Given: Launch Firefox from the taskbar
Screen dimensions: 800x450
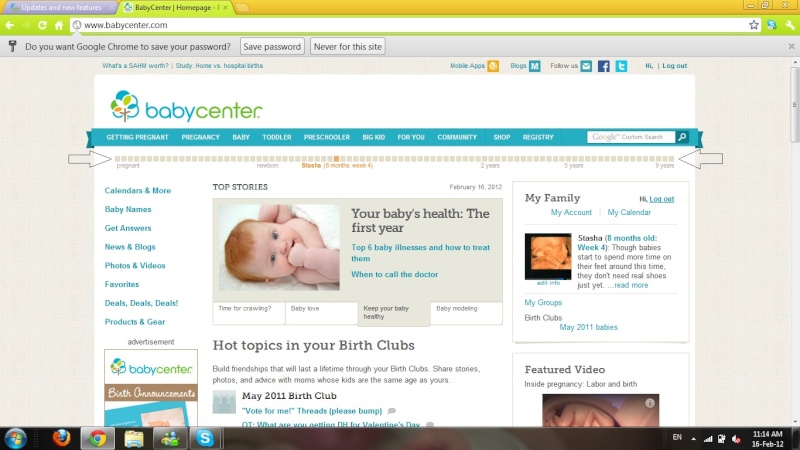Looking at the screenshot, I should click(x=62, y=438).
